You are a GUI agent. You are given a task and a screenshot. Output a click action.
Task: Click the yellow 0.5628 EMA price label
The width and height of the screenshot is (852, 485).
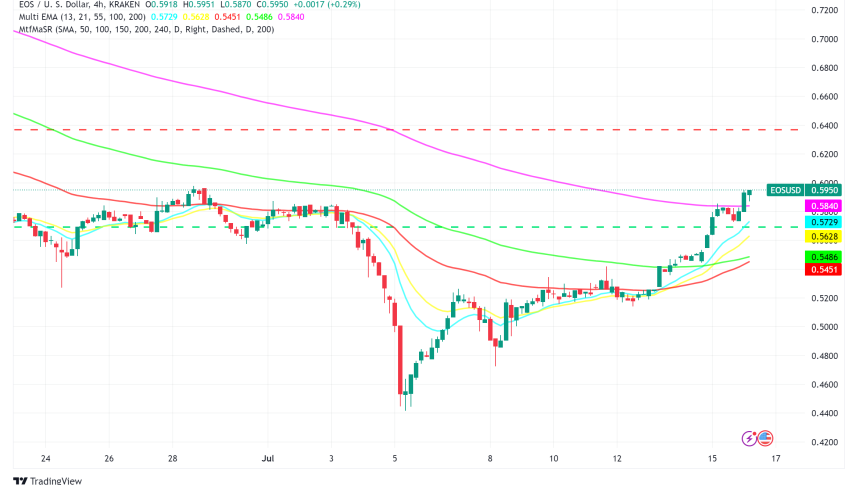(x=824, y=236)
